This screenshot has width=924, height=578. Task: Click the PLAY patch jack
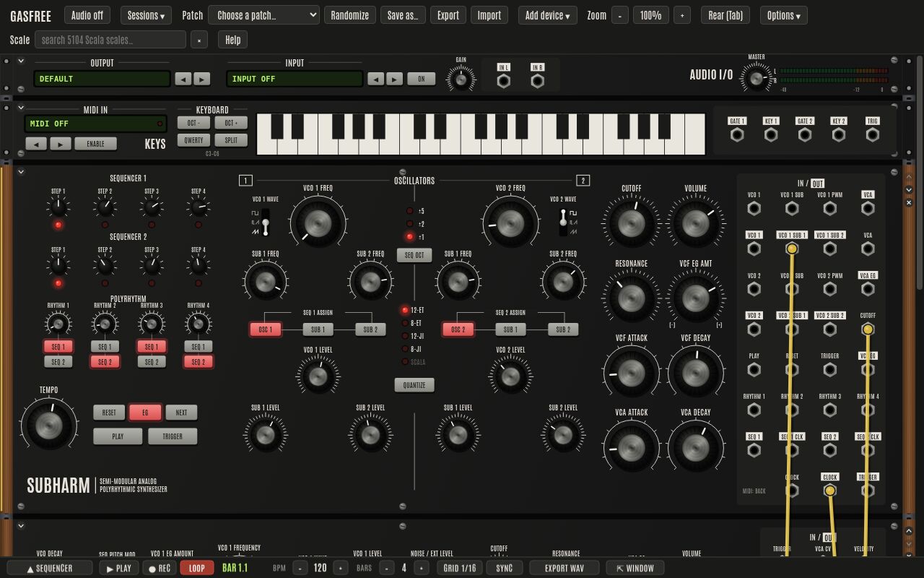(x=754, y=370)
